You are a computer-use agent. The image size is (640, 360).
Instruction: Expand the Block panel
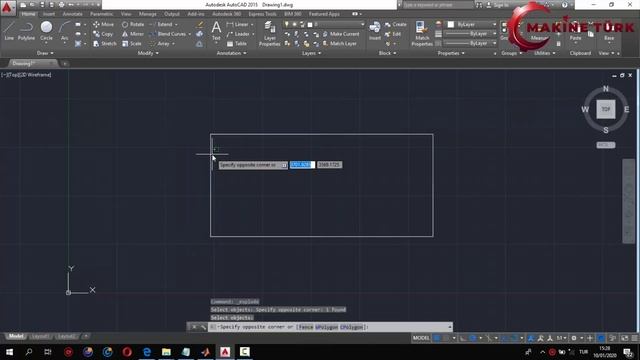point(387,53)
